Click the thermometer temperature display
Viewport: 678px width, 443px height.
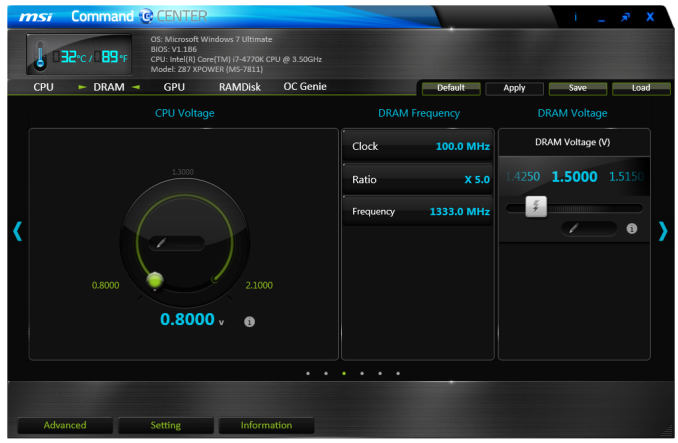(79, 54)
